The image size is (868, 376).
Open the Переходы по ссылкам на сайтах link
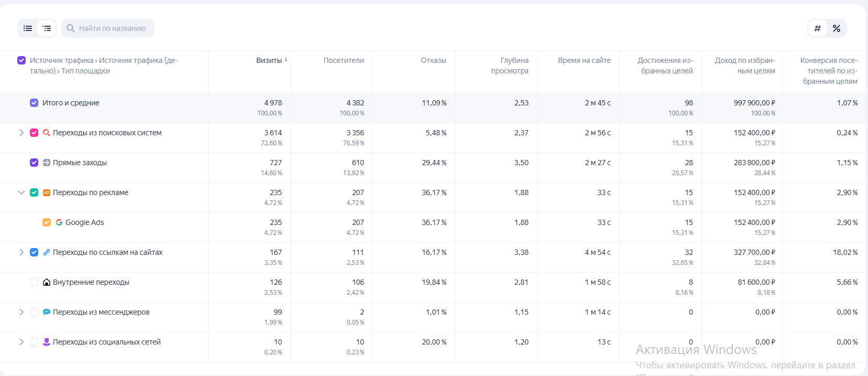coord(107,252)
